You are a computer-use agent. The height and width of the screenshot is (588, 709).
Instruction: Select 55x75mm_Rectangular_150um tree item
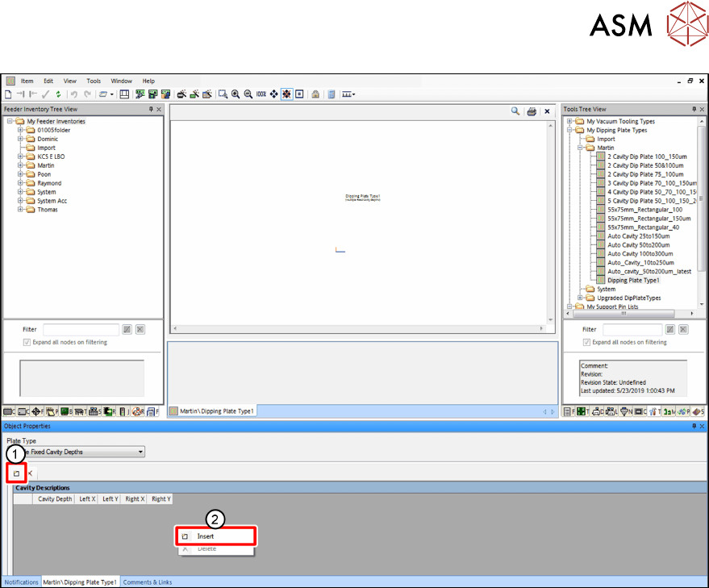649,219
